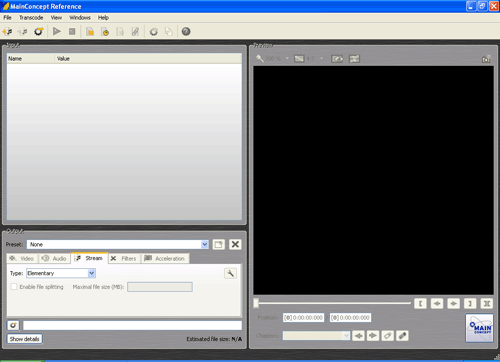Enable file splitting checkbox
Image resolution: width=500 pixels, height=362 pixels.
pos(14,287)
